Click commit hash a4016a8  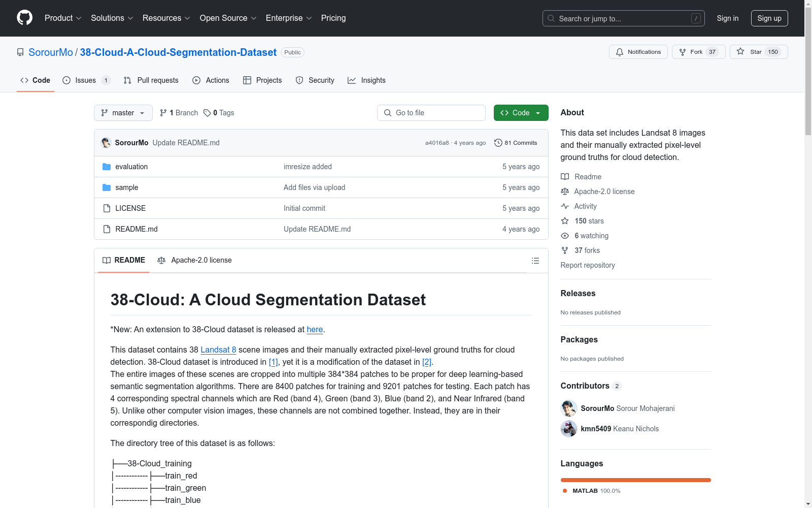click(x=437, y=143)
